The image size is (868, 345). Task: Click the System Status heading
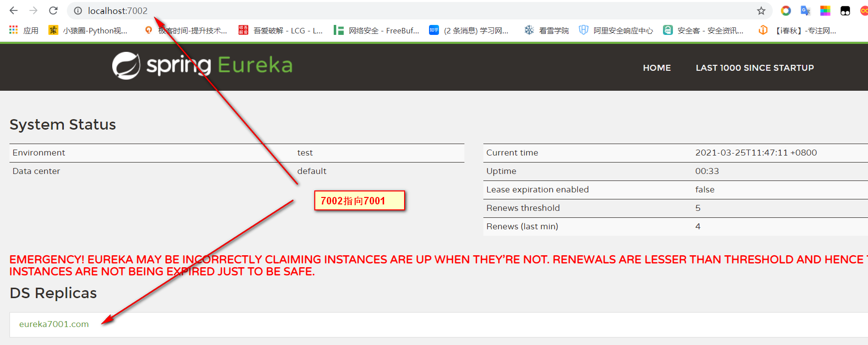pyautogui.click(x=63, y=125)
